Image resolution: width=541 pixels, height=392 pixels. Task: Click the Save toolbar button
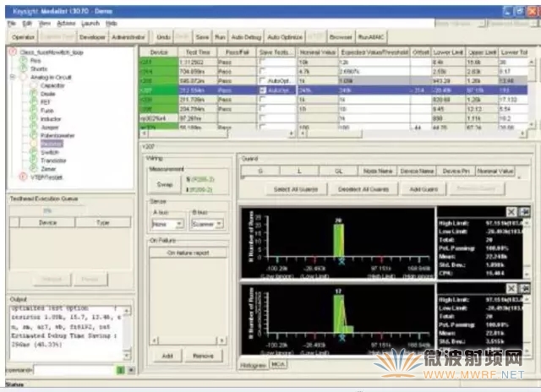[x=202, y=37]
